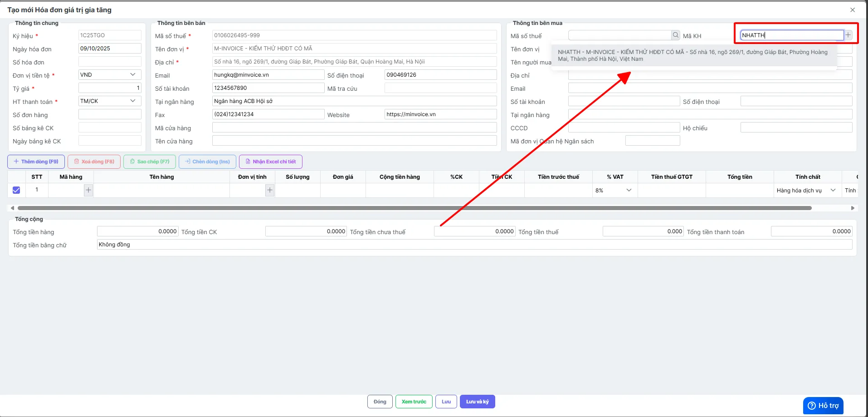The image size is (868, 417).
Task: Click Sao chép (F7) copy row button
Action: (149, 162)
